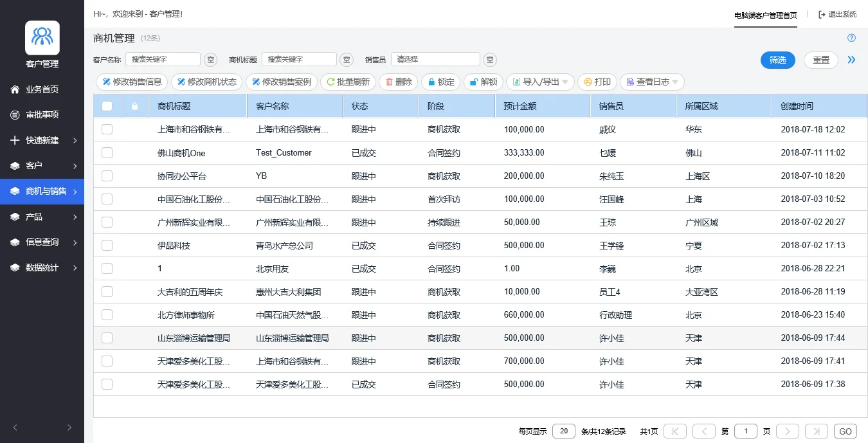Open the 导入/导出 dropdown
The height and width of the screenshot is (443, 868).
click(540, 82)
